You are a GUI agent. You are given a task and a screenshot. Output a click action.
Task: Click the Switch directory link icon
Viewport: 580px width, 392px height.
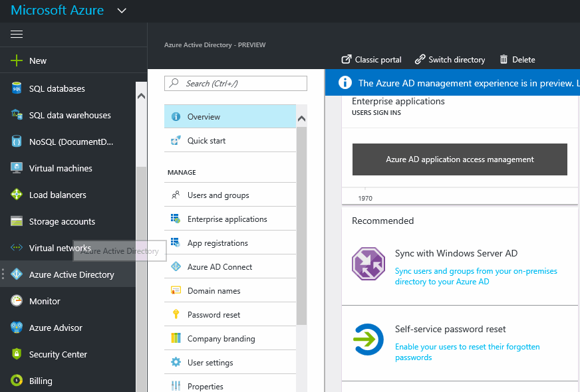[x=420, y=59]
